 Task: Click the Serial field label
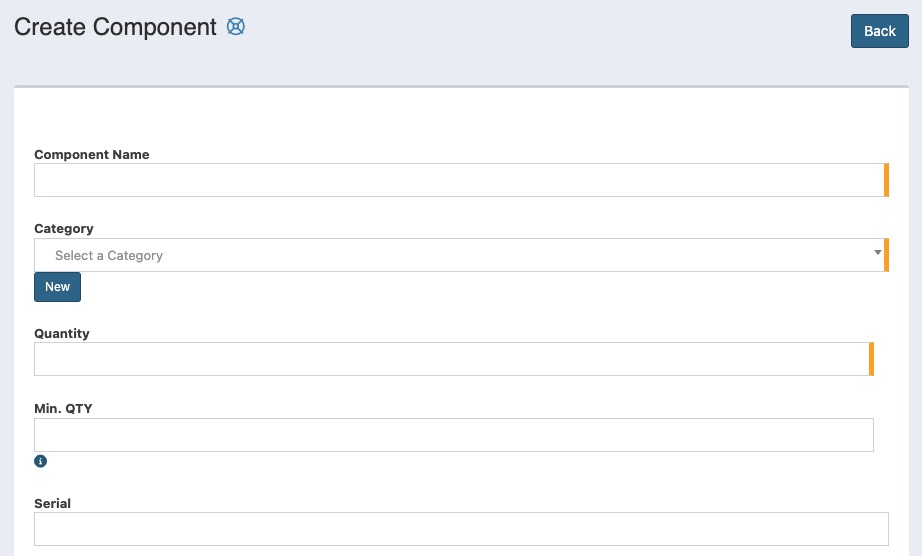[x=53, y=503]
